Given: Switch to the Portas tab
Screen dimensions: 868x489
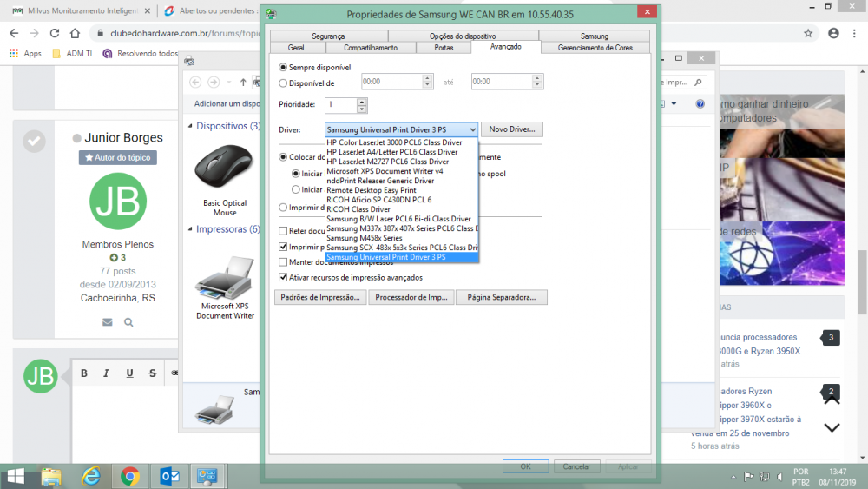Looking at the screenshot, I should pyautogui.click(x=444, y=48).
